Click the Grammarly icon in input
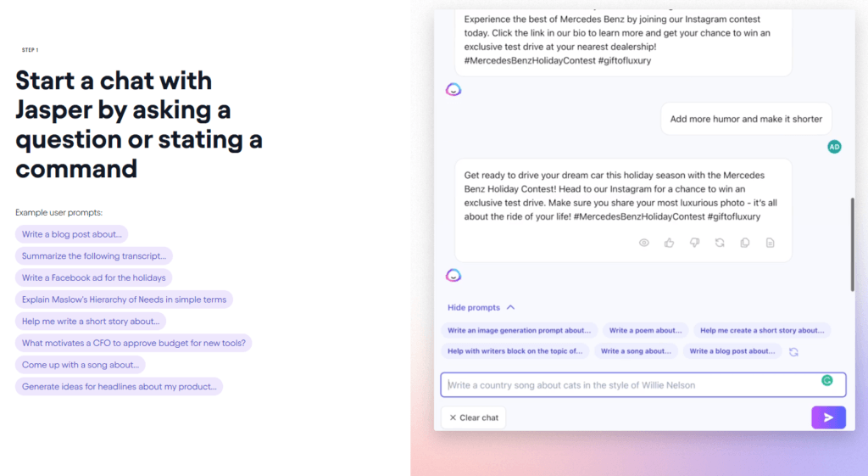The width and height of the screenshot is (868, 476). point(827,380)
